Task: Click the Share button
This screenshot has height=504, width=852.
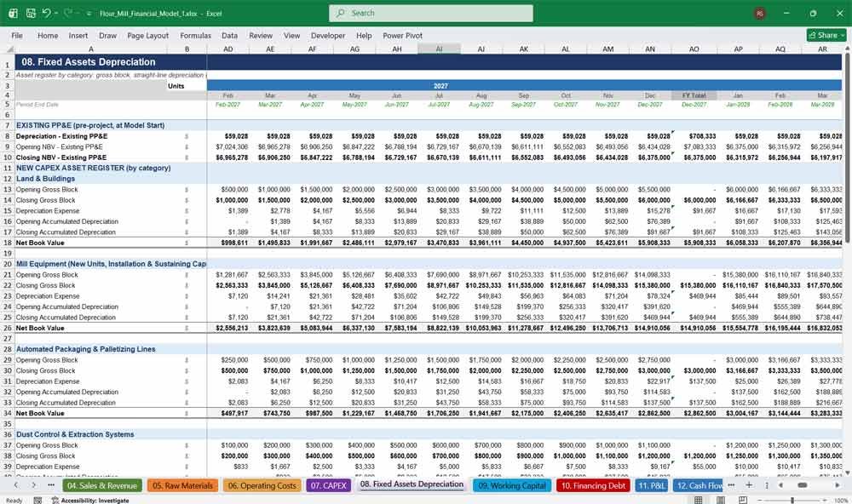Action: [x=826, y=35]
